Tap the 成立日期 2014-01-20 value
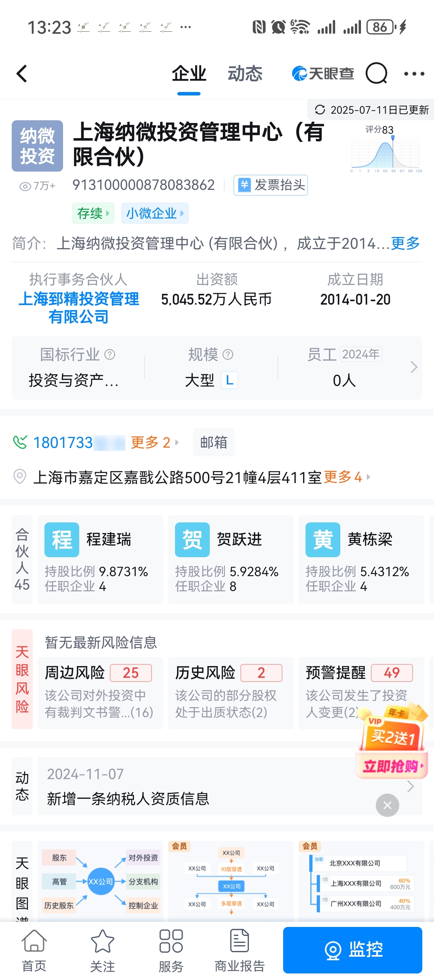Image resolution: width=434 pixels, height=980 pixels. 355,299
